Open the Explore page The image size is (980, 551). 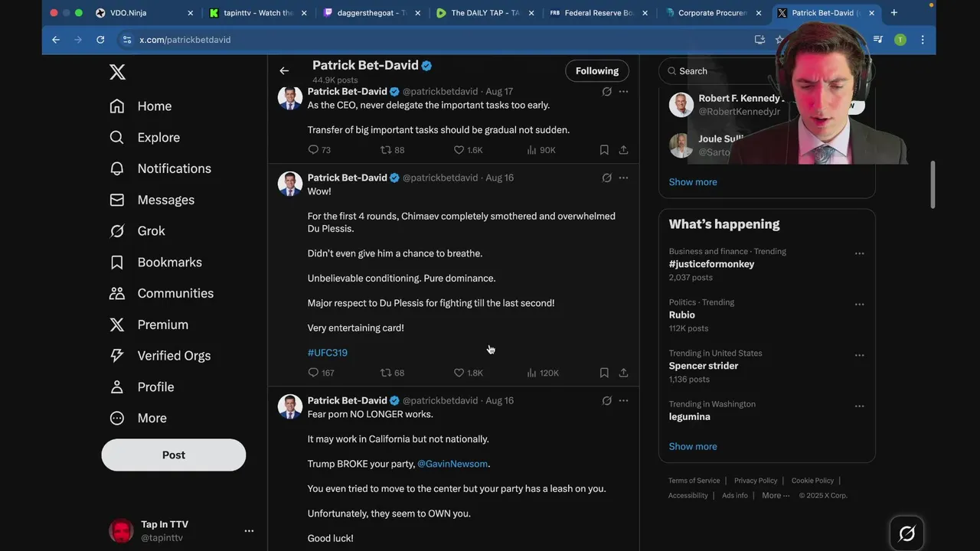[x=145, y=138]
